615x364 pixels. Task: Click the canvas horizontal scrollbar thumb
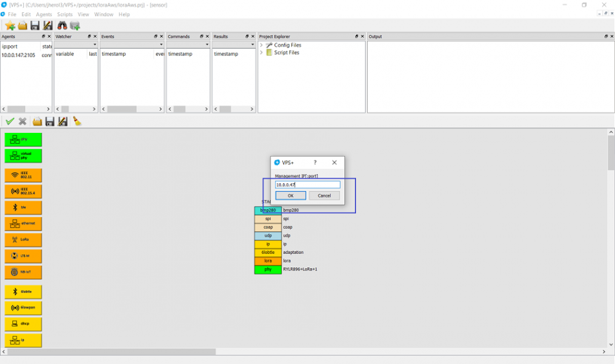point(111,352)
